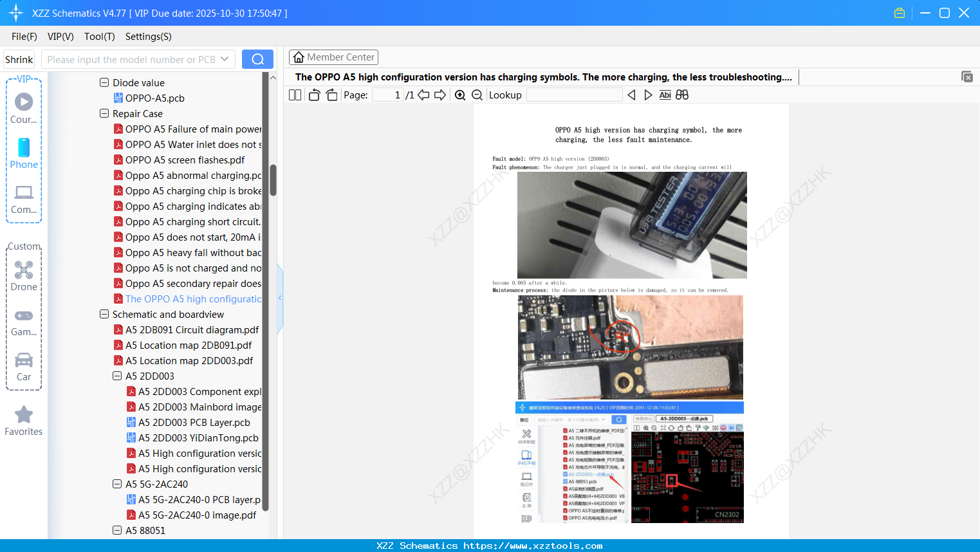Find next lookup match

tap(648, 95)
